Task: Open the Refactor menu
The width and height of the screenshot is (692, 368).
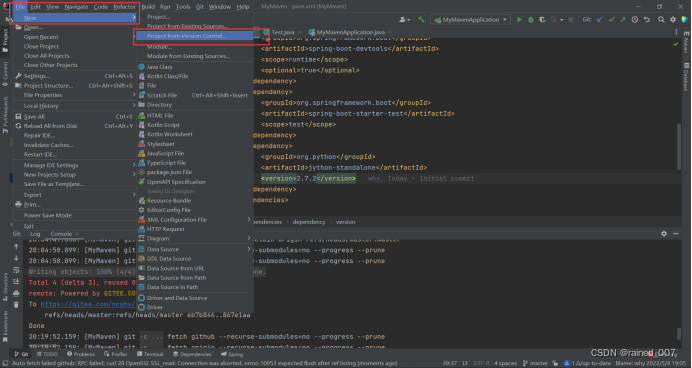Action: tap(124, 7)
